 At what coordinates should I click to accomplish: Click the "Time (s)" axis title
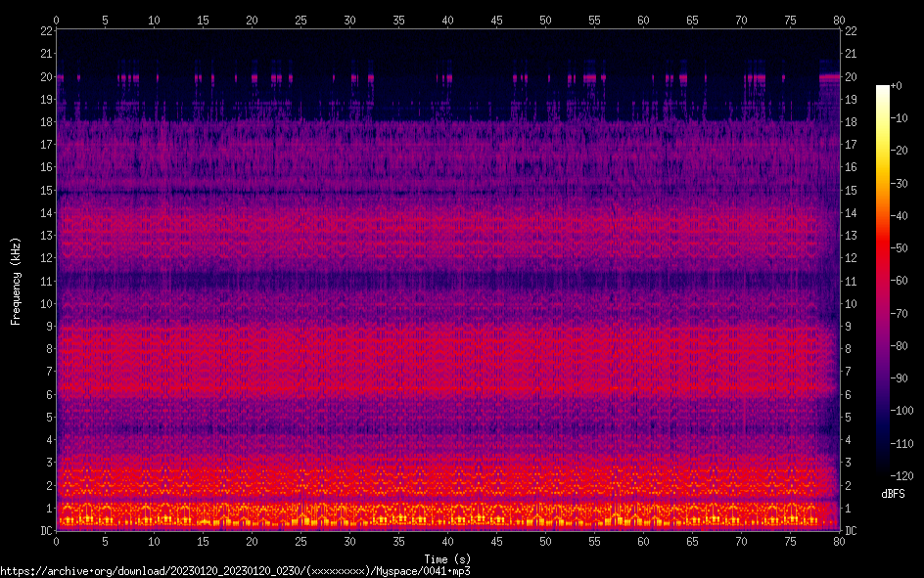447,558
